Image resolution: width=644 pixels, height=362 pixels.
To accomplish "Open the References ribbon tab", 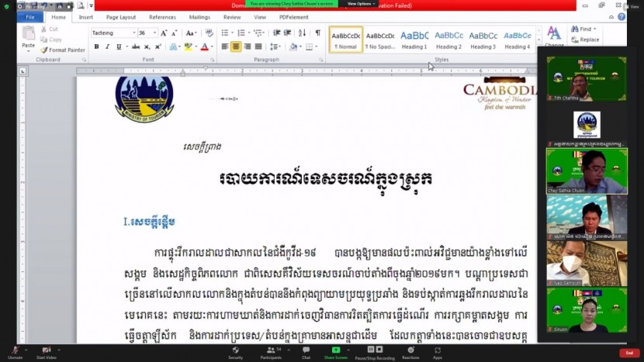I will [162, 17].
